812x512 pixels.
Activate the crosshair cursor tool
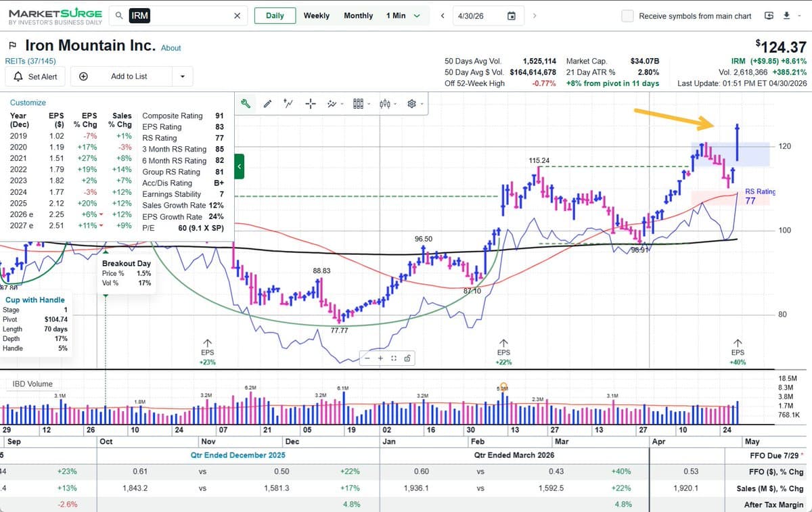tap(311, 103)
